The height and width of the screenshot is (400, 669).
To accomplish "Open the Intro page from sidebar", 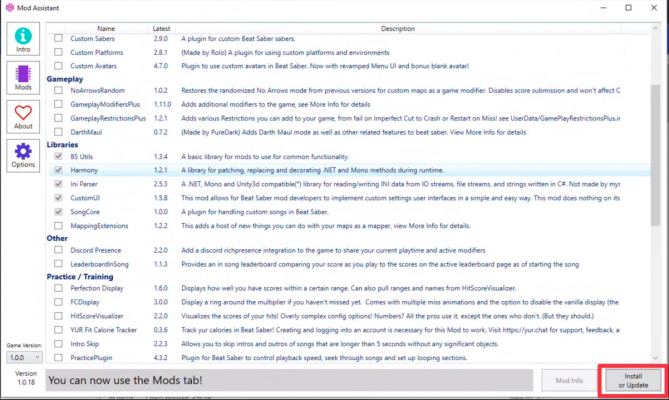I will (23, 39).
